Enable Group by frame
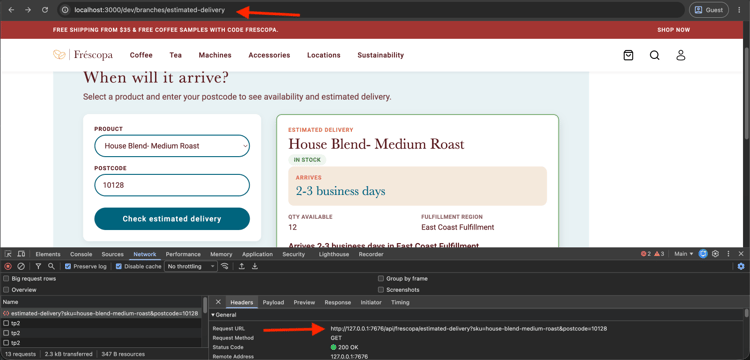 (381, 279)
